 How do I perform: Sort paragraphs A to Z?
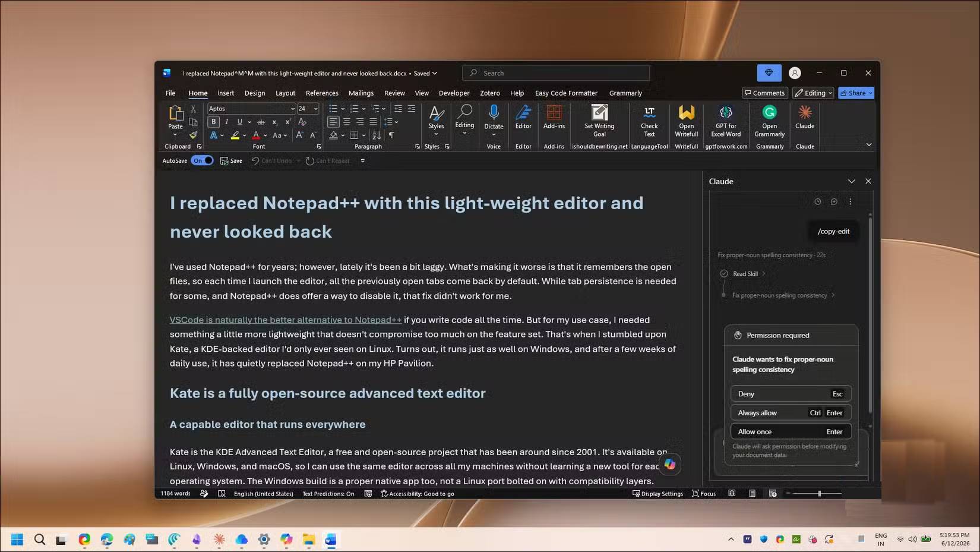tap(377, 135)
